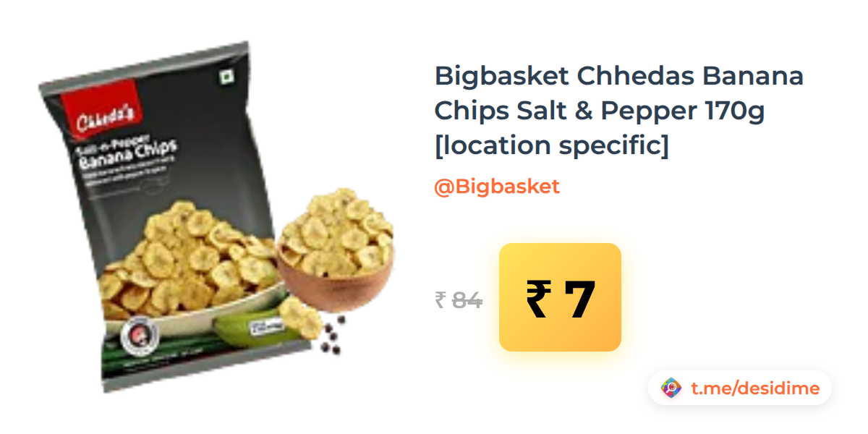
Task: Click the [location specific] text in the title
Action: point(551,145)
